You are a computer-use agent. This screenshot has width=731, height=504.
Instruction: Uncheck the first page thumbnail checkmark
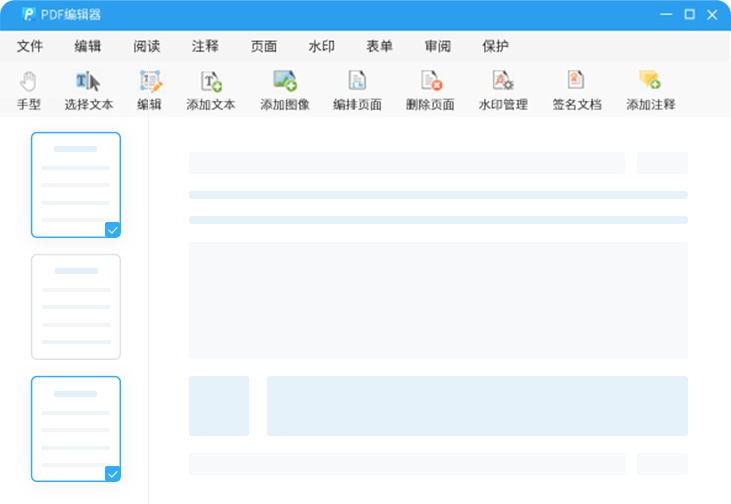113,230
